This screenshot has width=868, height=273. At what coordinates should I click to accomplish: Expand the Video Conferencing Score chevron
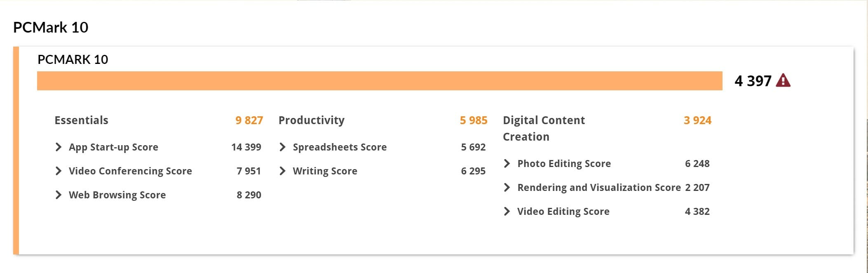pos(59,171)
